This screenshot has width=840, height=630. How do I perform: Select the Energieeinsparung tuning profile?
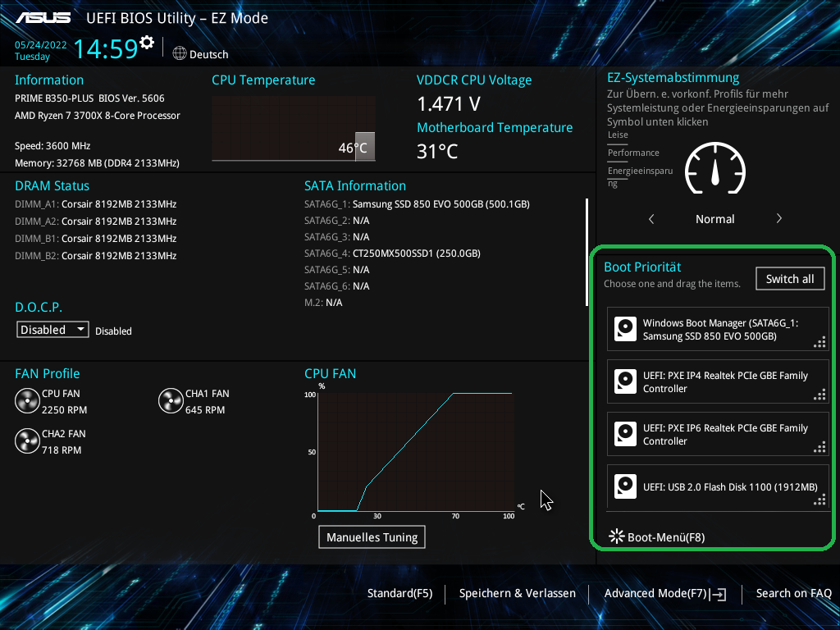[x=640, y=177]
